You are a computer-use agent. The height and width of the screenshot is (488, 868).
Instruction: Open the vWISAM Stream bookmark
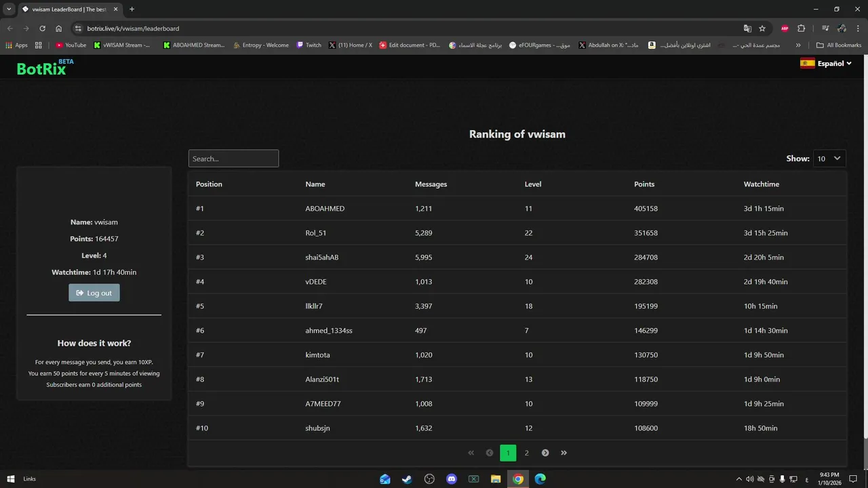click(122, 45)
